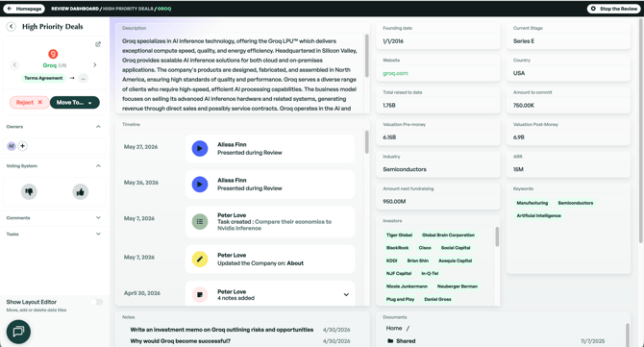Click the documents panel scrollbar
Viewport: 644px width, 347px height.
(x=627, y=335)
